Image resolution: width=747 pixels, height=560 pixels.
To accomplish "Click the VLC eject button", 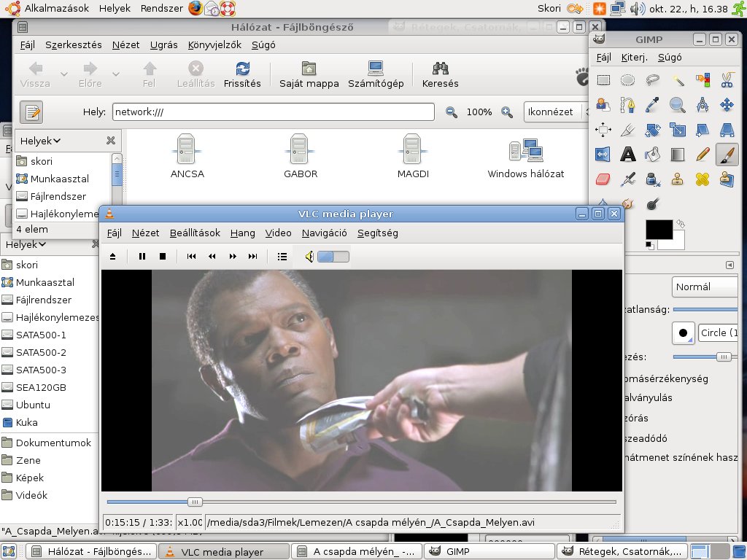I will click(113, 256).
